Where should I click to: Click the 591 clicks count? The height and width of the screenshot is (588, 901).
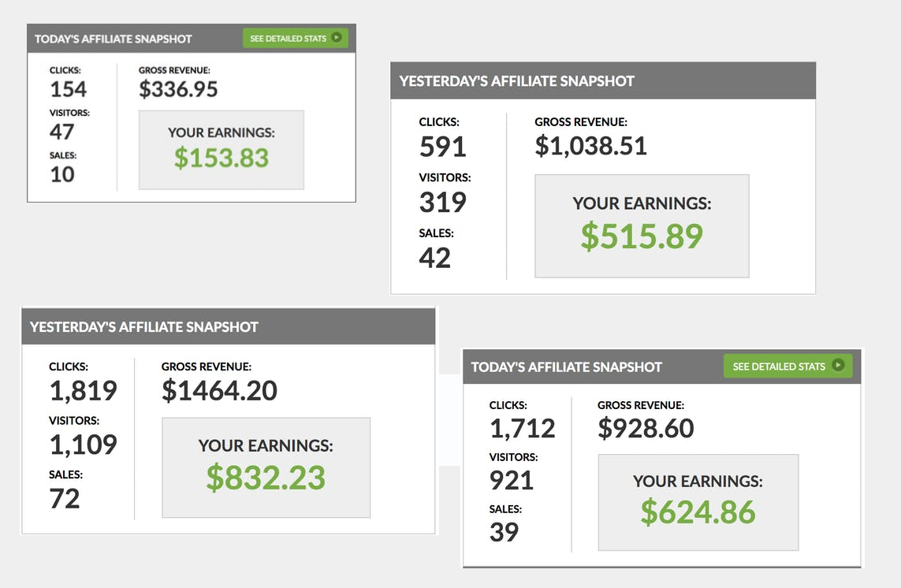pyautogui.click(x=442, y=146)
